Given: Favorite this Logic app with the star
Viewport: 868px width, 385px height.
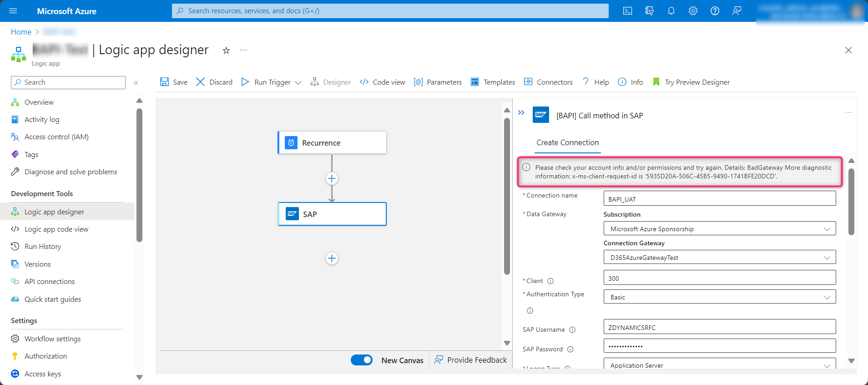Looking at the screenshot, I should pyautogui.click(x=226, y=51).
